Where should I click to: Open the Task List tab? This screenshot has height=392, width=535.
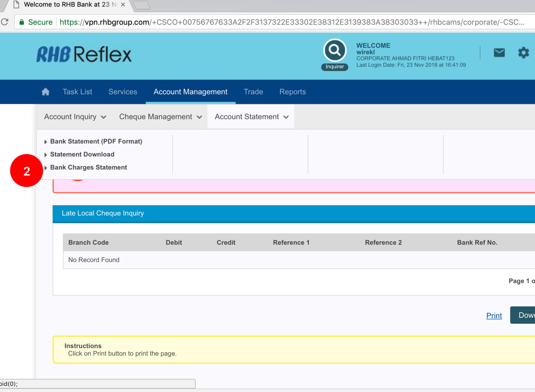[x=77, y=92]
